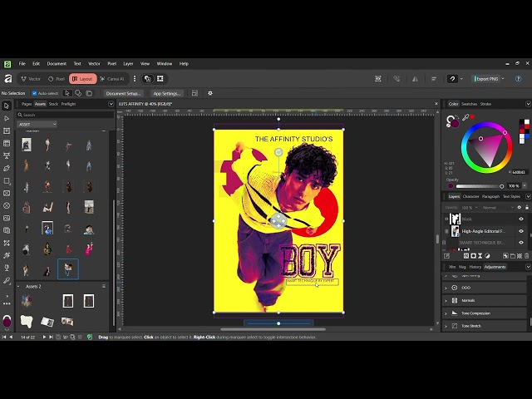Click the hex color value field
Viewport: 532px width, 399px height.
coord(519,172)
